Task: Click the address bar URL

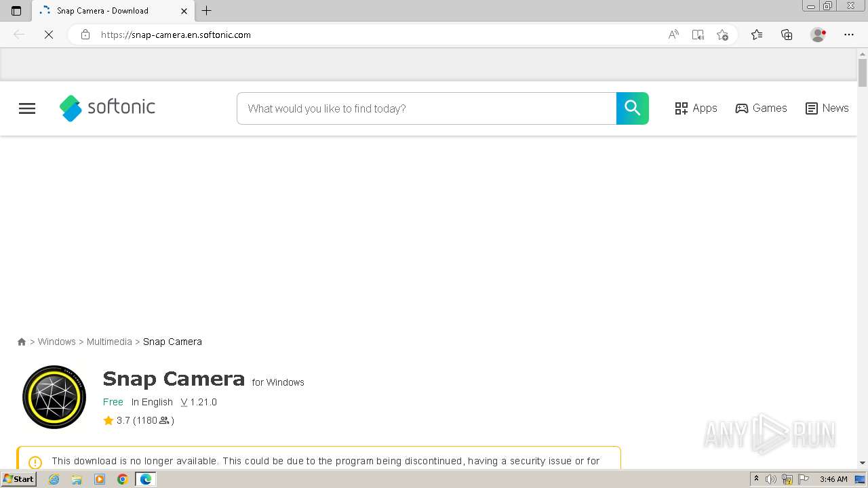Action: click(176, 35)
